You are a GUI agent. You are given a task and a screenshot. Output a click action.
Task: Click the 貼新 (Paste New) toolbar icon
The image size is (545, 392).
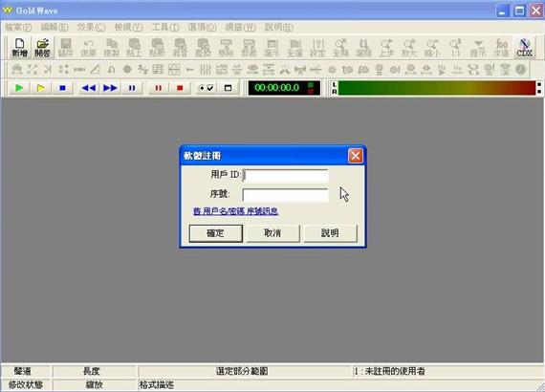click(x=157, y=47)
